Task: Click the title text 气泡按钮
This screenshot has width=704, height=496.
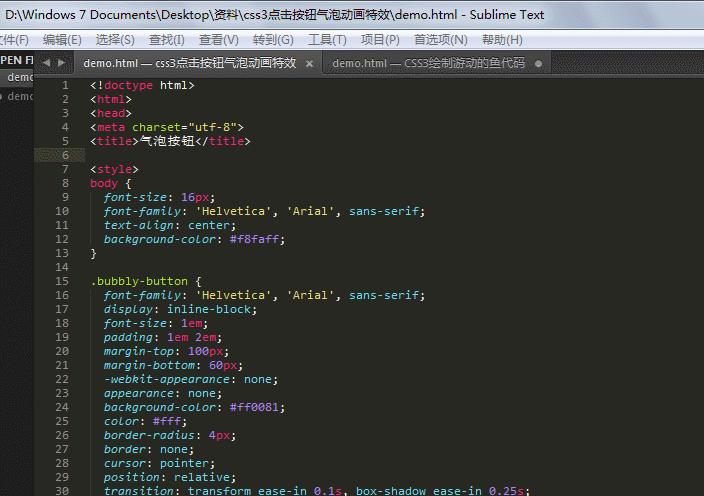Action: tap(167, 141)
